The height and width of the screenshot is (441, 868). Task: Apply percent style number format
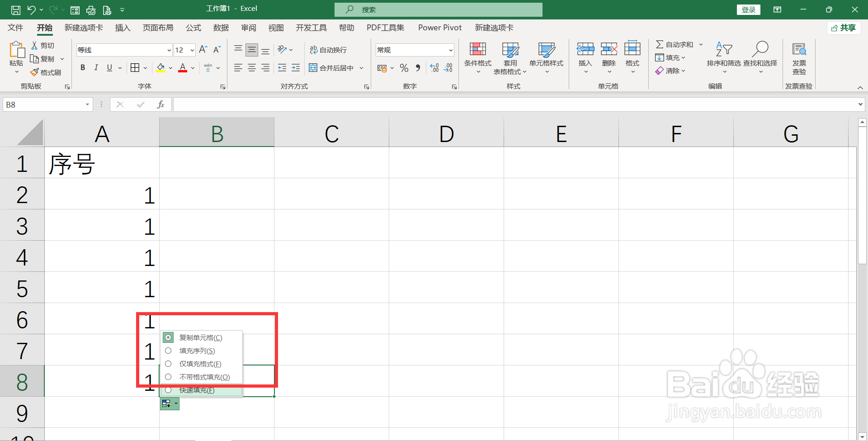tap(404, 68)
